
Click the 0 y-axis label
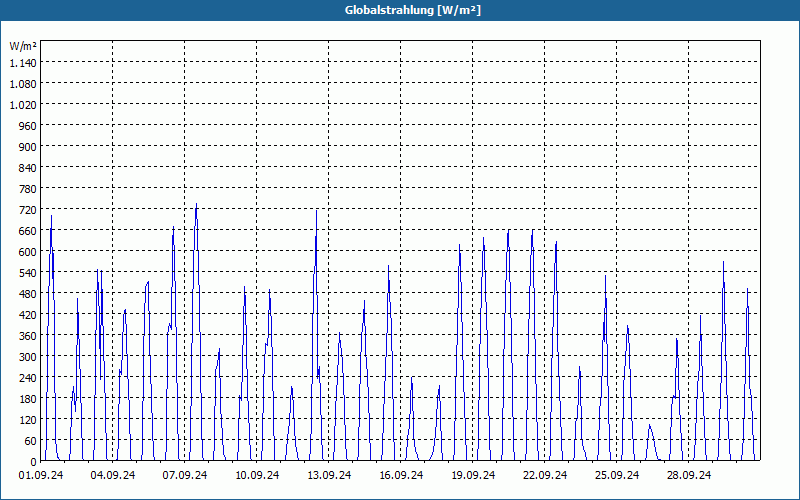[x=34, y=461]
